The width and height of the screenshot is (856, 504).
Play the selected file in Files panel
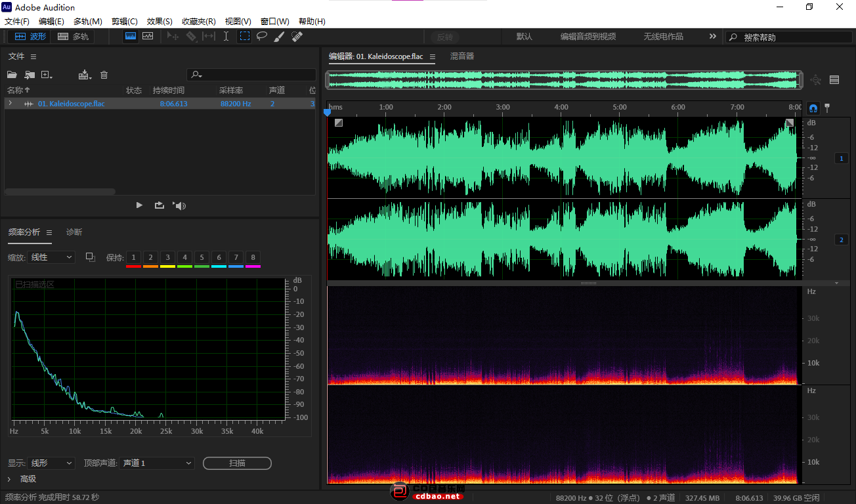pos(139,205)
